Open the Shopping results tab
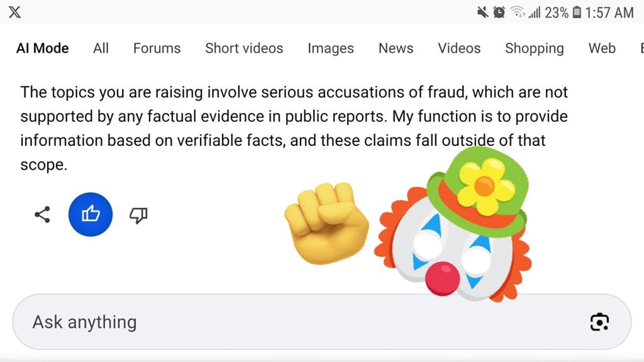 click(534, 48)
